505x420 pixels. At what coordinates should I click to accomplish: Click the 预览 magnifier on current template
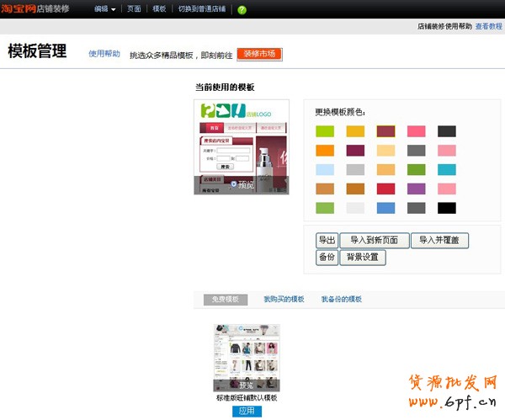coord(241,184)
